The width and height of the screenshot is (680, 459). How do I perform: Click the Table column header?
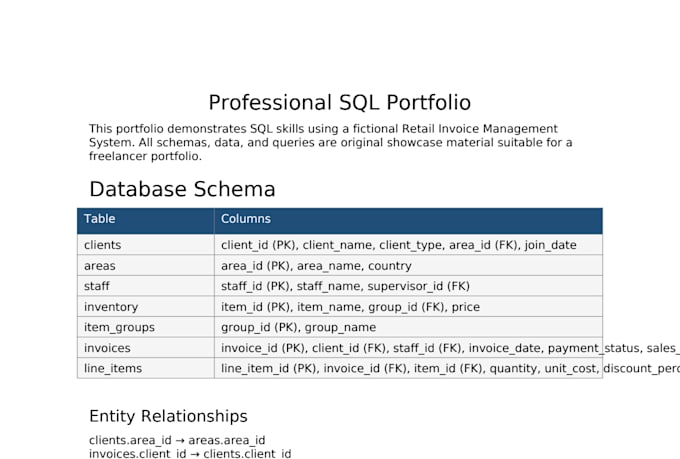tap(146, 221)
